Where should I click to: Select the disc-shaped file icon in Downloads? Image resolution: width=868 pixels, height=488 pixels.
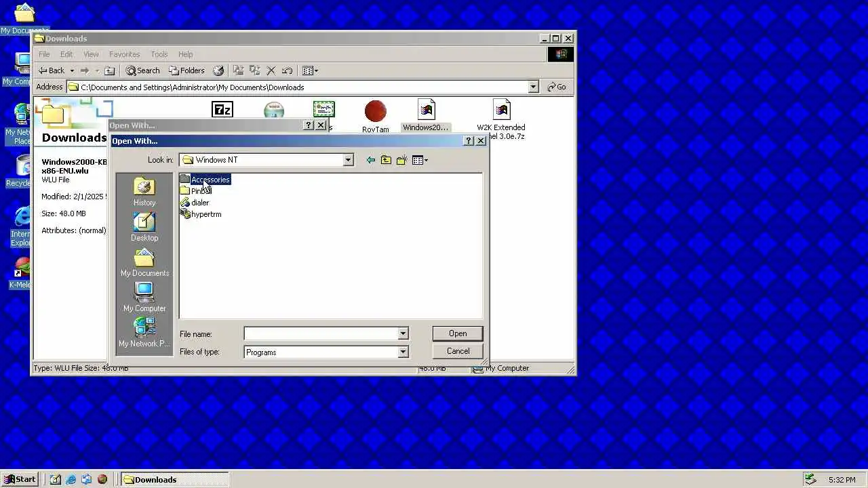tap(274, 110)
